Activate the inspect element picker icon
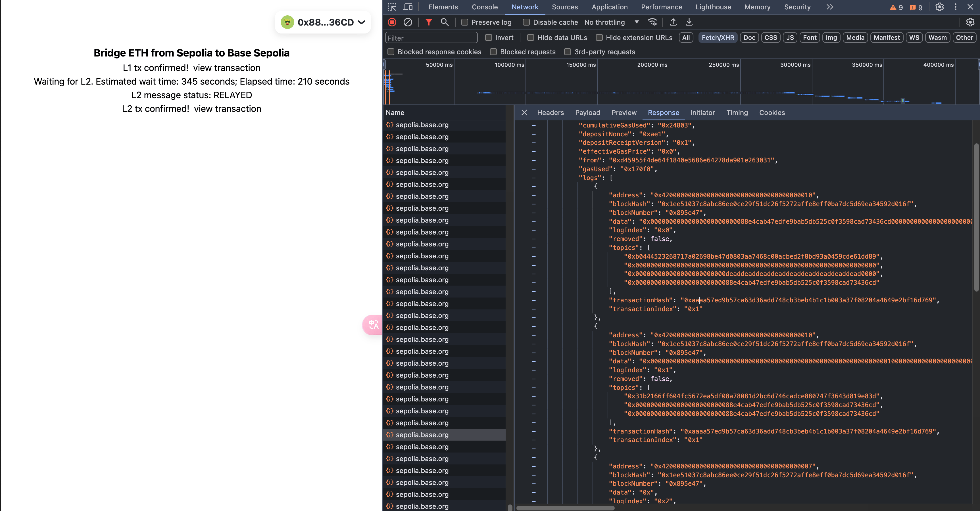Screen dimensions: 980x511 [392, 7]
